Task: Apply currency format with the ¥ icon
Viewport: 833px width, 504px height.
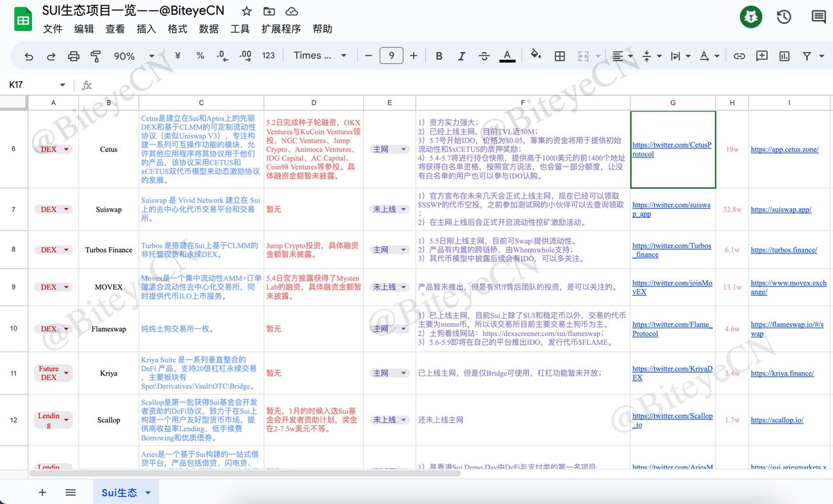Action: pos(178,56)
